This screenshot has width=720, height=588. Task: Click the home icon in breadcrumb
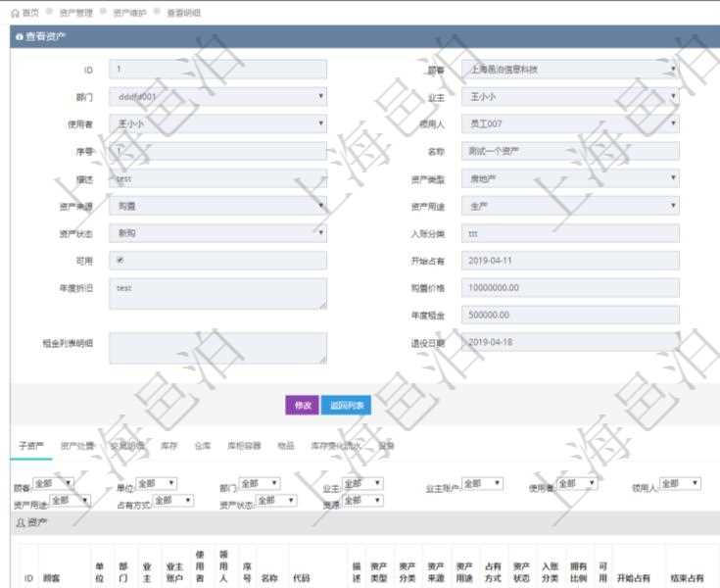[14, 13]
